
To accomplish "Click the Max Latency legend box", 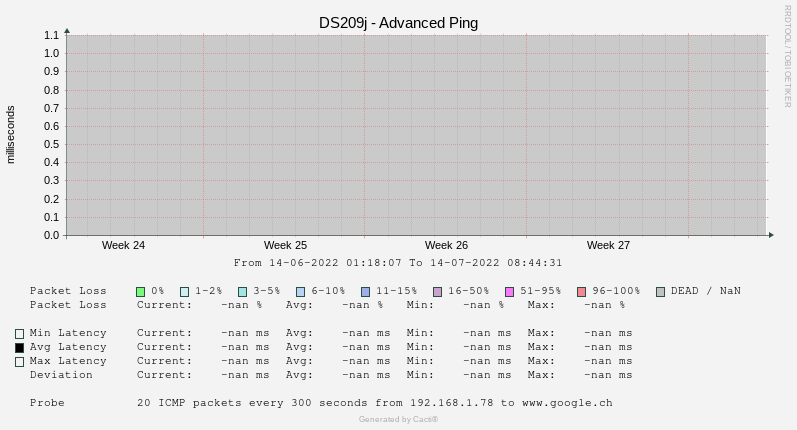I will (19, 362).
